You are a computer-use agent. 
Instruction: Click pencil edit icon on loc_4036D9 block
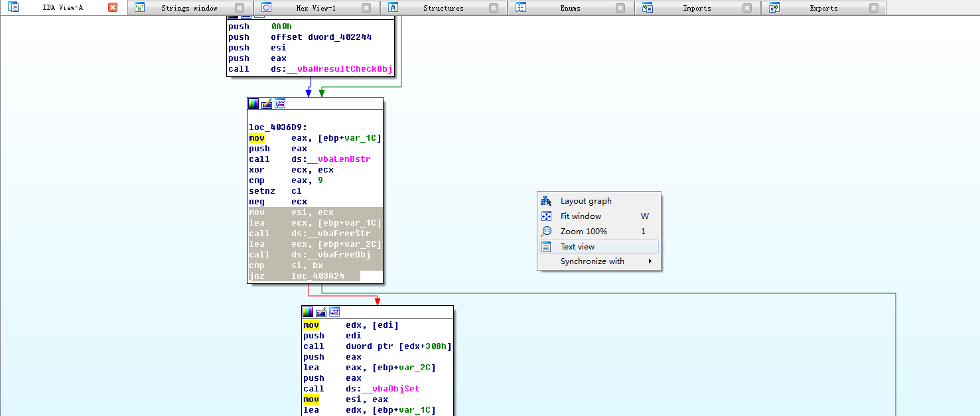pyautogui.click(x=267, y=104)
